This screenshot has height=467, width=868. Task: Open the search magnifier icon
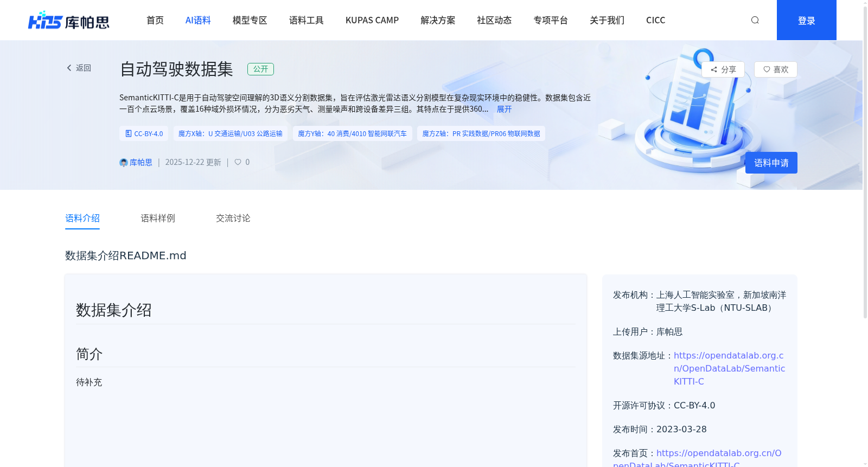[755, 20]
